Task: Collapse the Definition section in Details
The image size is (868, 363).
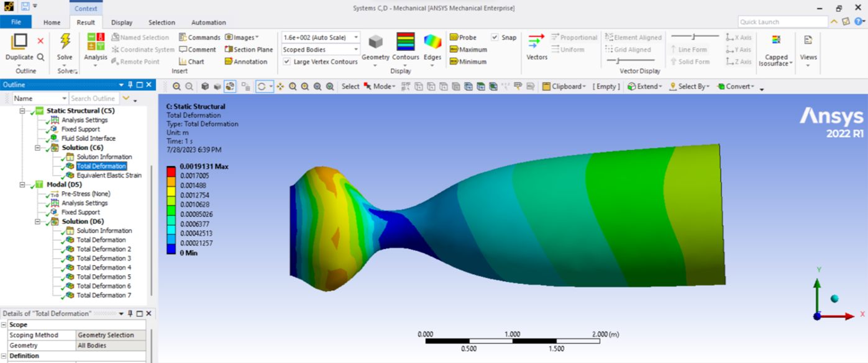Action: tap(4, 356)
